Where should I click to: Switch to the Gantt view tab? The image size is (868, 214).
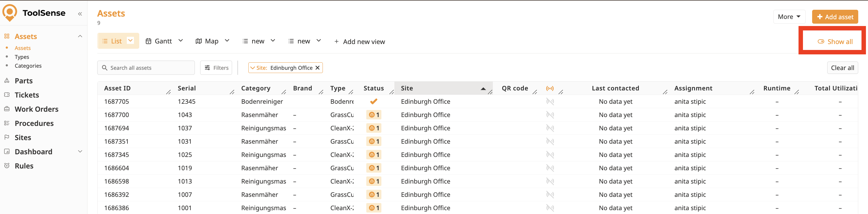(x=163, y=41)
